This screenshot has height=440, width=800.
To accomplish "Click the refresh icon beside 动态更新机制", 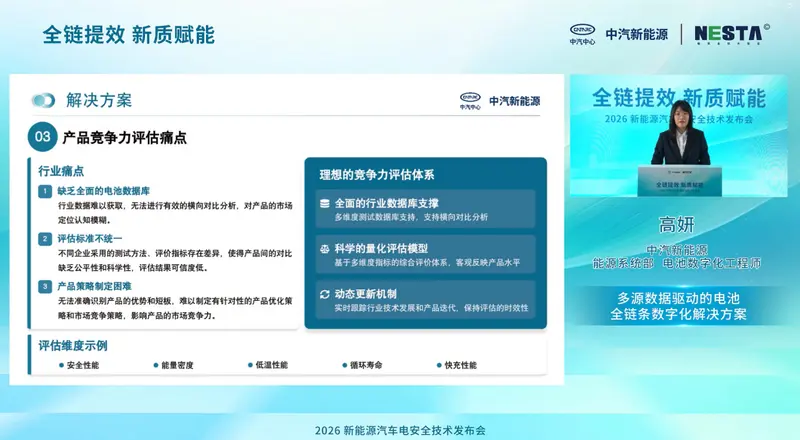I will [324, 294].
